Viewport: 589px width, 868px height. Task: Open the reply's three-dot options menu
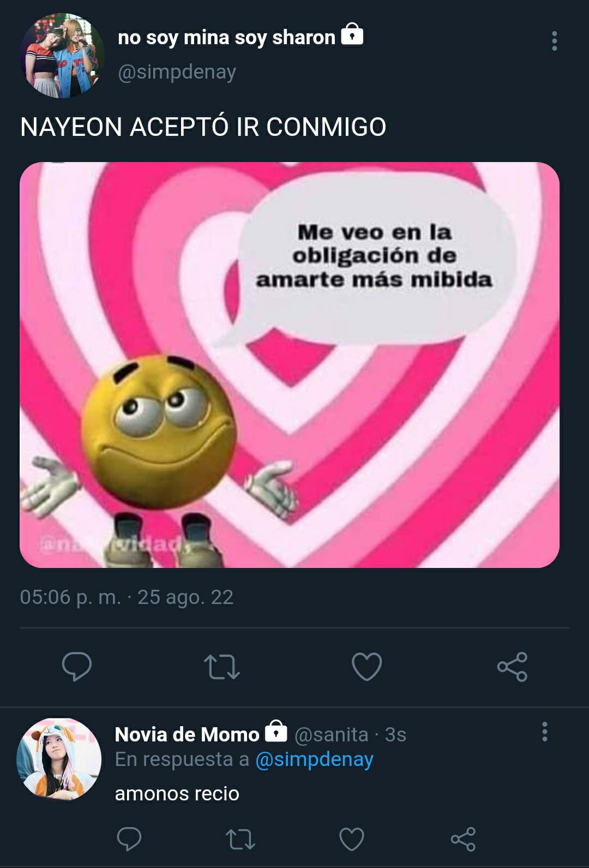coord(544,732)
